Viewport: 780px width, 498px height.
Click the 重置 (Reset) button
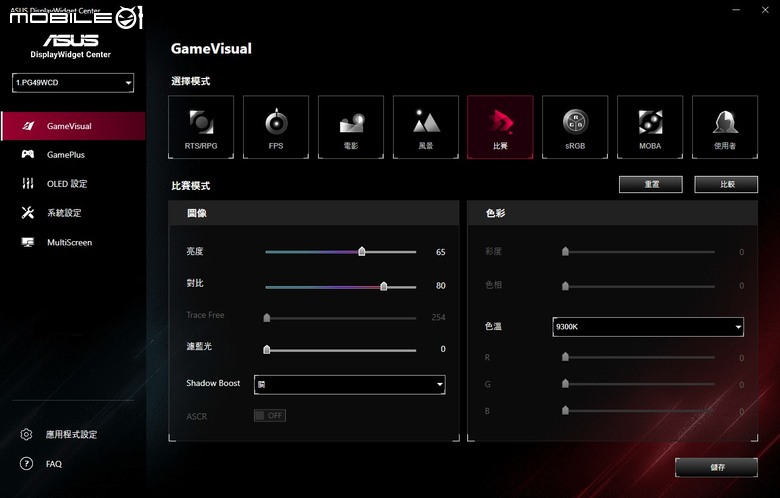pyautogui.click(x=651, y=185)
